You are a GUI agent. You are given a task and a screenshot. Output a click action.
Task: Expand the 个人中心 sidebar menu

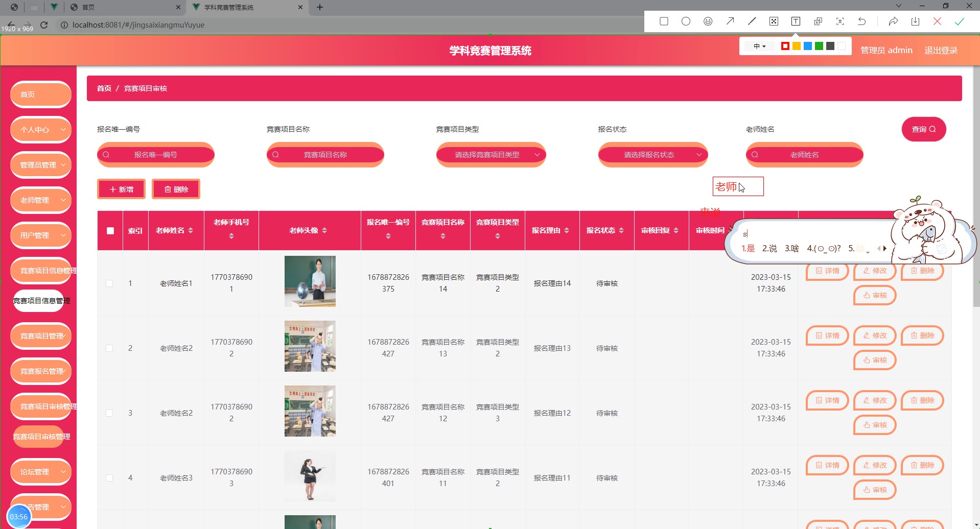41,130
